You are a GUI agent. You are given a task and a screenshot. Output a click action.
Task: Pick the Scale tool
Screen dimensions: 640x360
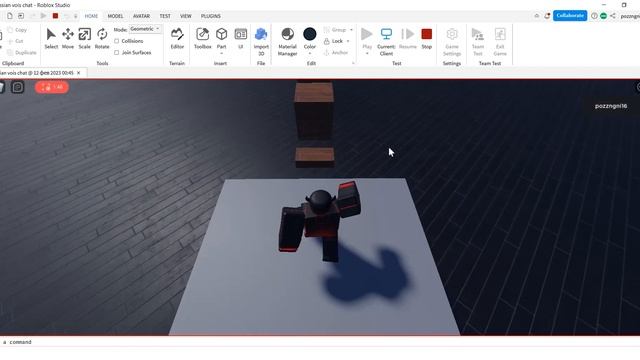point(84,38)
